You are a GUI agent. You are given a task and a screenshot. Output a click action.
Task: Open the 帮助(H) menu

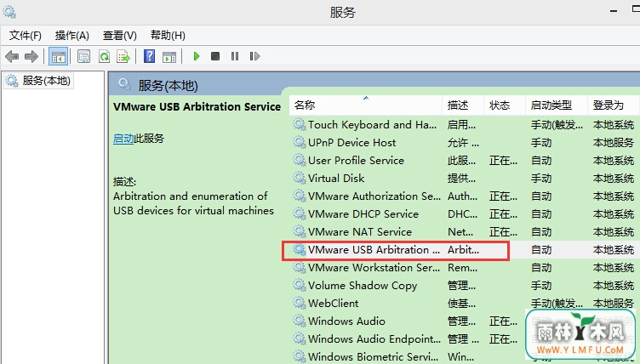point(168,36)
